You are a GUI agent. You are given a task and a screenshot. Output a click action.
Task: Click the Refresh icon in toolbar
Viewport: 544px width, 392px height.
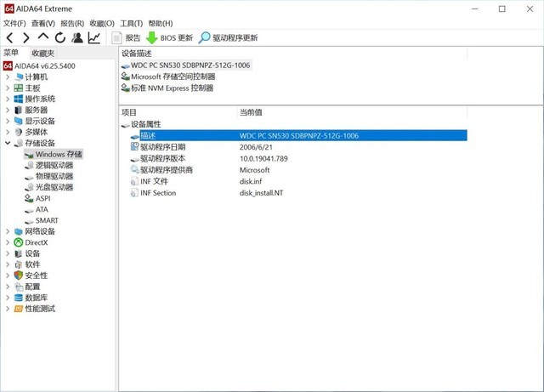(x=60, y=37)
